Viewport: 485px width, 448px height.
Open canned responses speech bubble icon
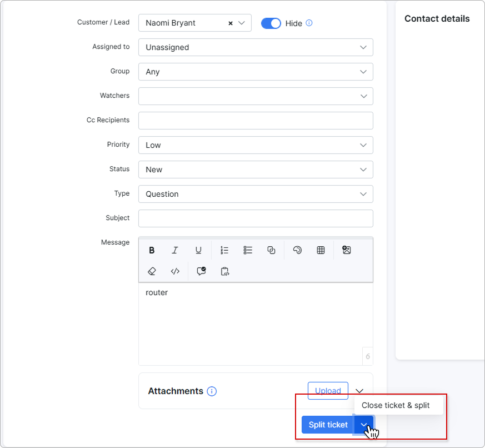pyautogui.click(x=201, y=271)
